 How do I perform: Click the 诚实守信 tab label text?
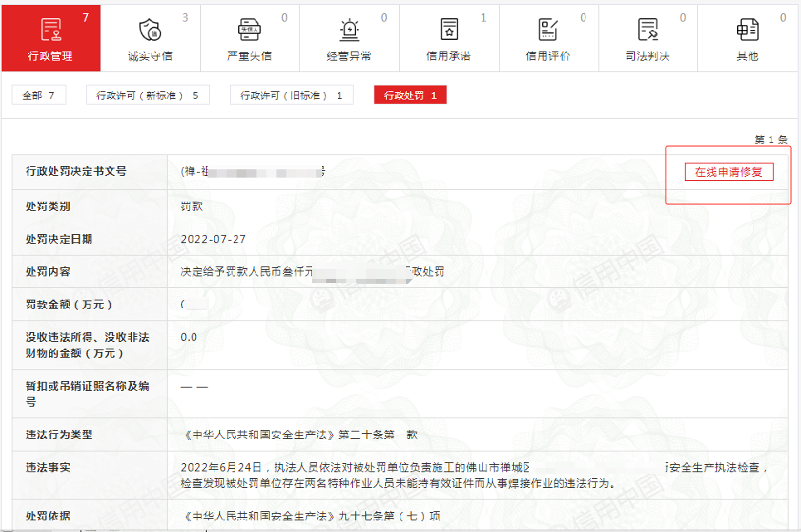150,56
